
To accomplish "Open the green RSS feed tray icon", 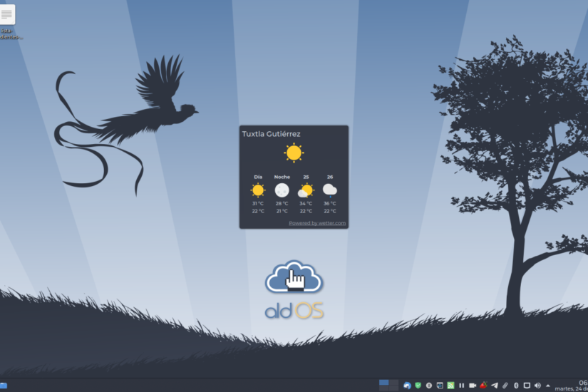I will (x=450, y=386).
